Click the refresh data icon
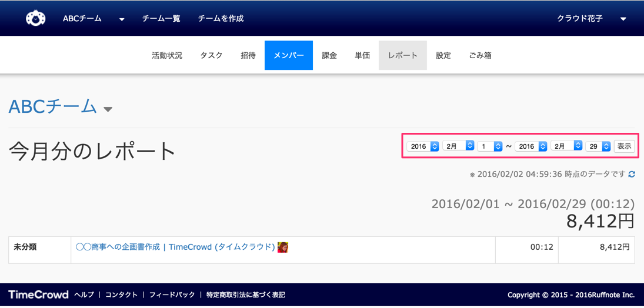 pyautogui.click(x=632, y=175)
